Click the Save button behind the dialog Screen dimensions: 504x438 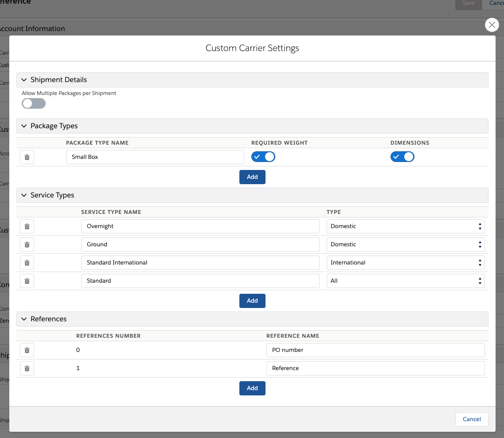click(x=469, y=4)
